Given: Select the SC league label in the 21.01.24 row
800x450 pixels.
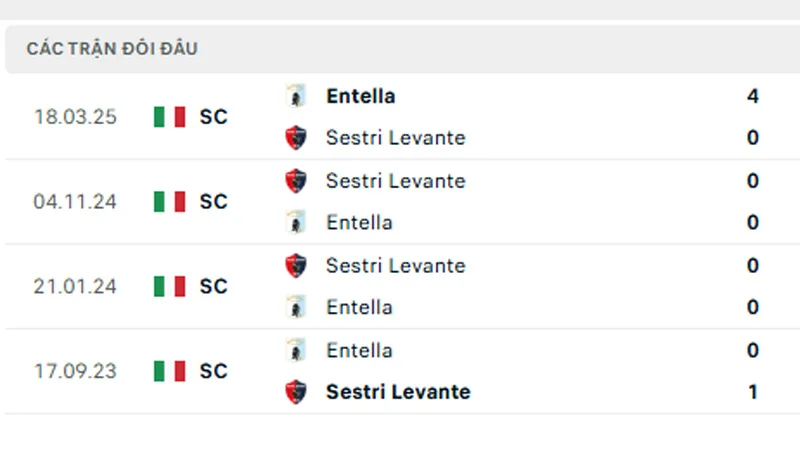Looking at the screenshot, I should 213,287.
